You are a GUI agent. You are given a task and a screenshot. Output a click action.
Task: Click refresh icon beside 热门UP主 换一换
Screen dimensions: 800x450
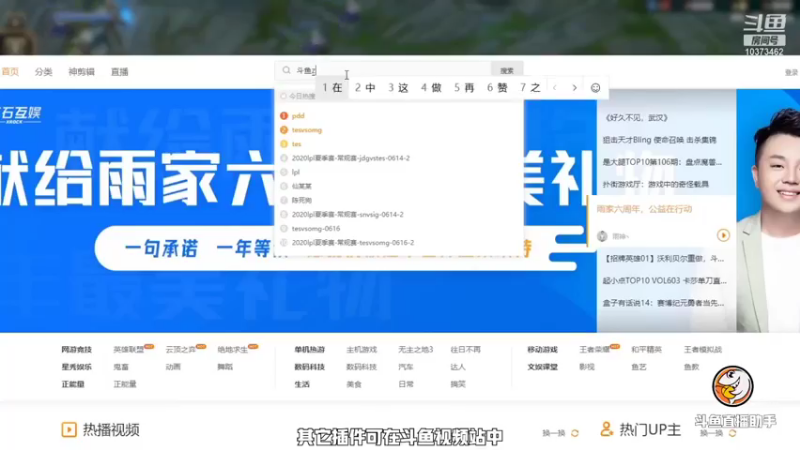pos(733,433)
